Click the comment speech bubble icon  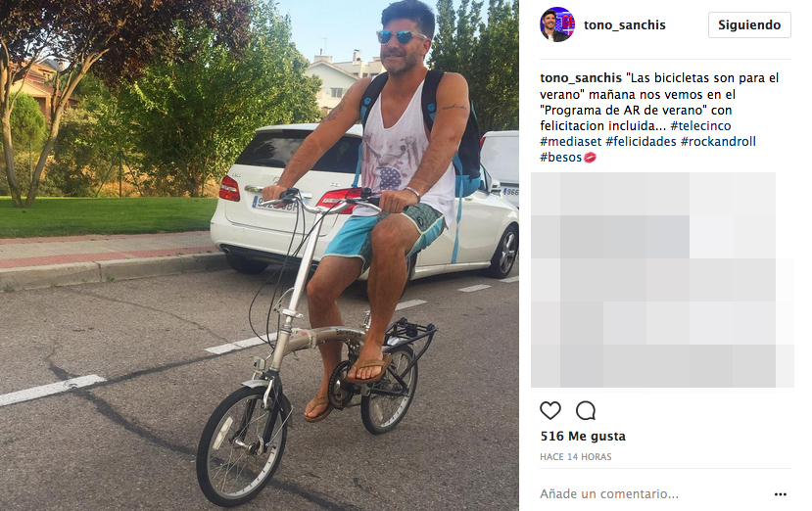tap(586, 410)
